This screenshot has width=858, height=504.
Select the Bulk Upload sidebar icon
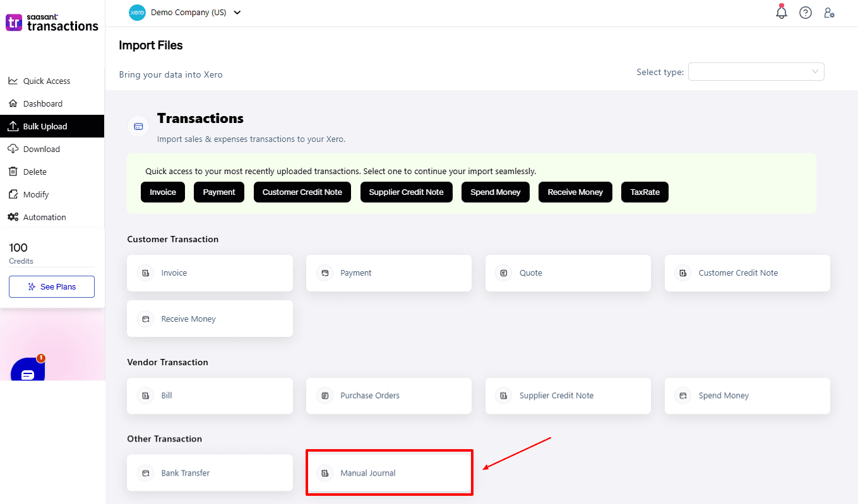[13, 126]
